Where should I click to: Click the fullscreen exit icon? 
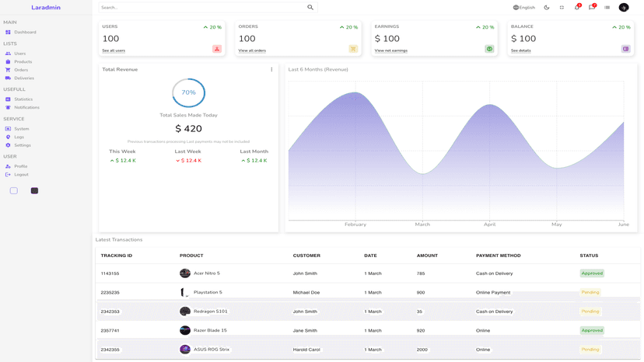click(562, 8)
